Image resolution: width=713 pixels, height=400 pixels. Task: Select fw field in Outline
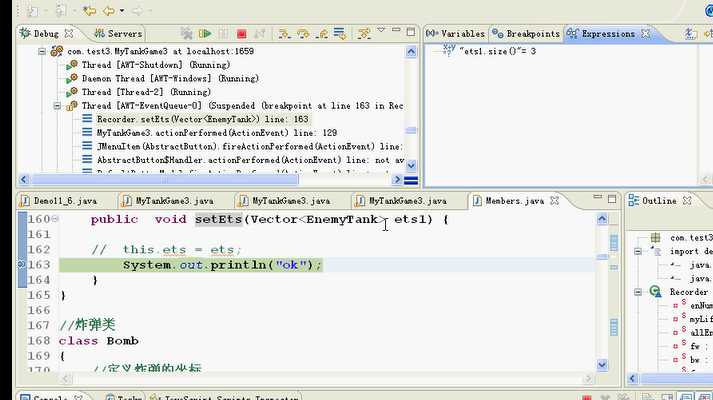691,346
